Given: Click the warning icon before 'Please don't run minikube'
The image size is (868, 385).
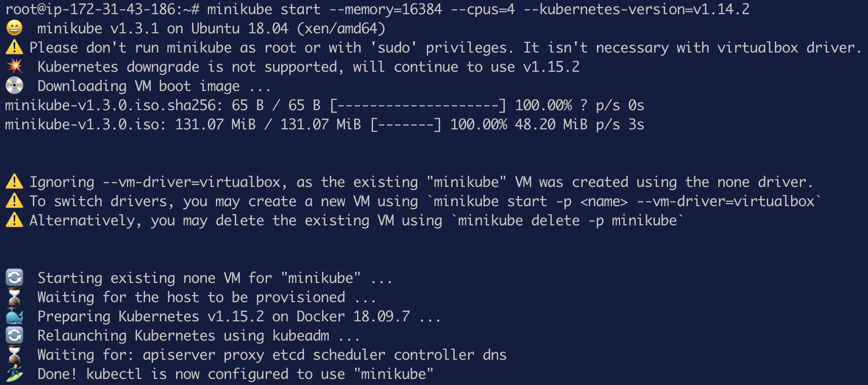Looking at the screenshot, I should point(14,47).
